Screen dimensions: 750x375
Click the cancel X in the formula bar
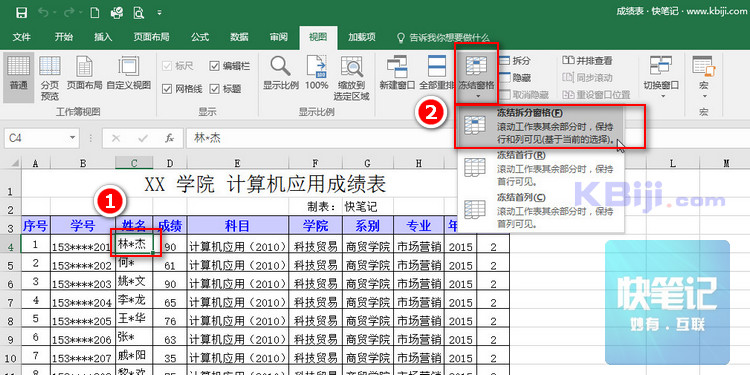pos(116,138)
